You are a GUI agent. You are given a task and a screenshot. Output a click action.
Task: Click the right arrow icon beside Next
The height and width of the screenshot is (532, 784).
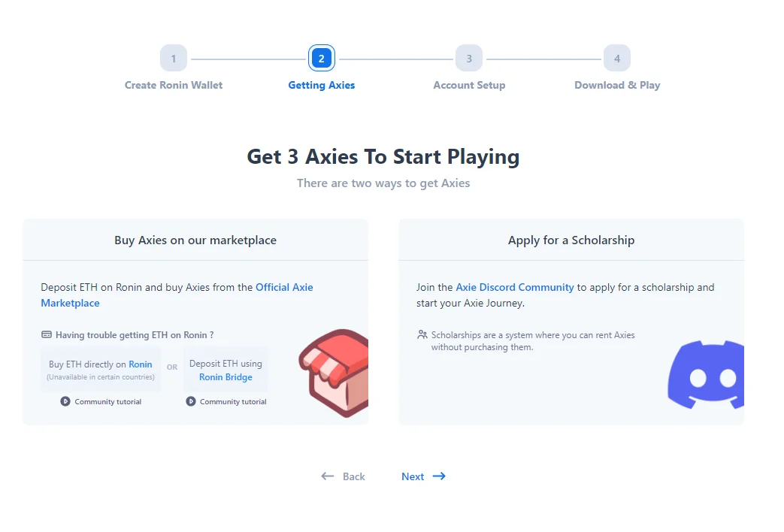coord(439,476)
